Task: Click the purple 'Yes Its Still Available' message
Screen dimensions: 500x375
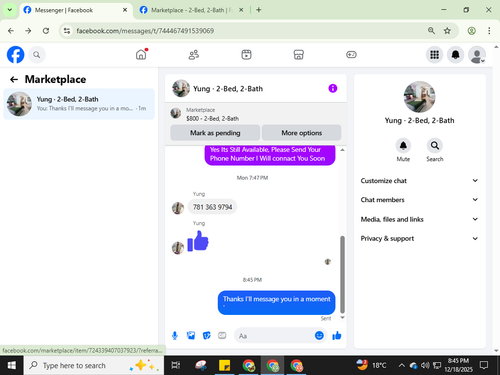Action: 270,155
